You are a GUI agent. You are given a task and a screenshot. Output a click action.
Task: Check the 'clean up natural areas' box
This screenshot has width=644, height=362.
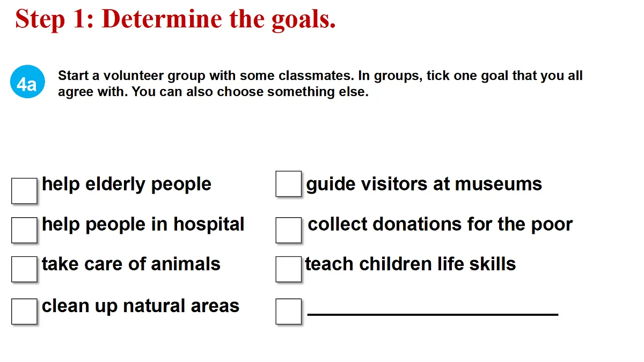click(24, 312)
